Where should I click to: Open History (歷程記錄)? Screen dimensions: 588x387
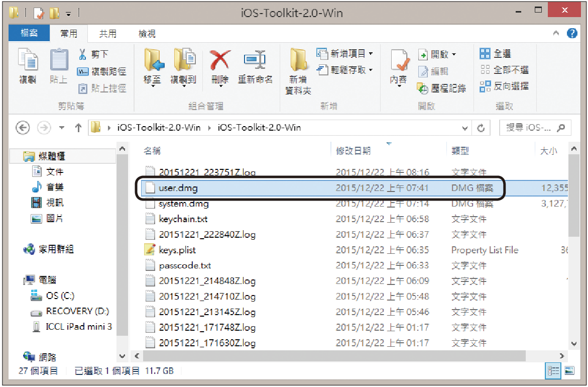[442, 88]
